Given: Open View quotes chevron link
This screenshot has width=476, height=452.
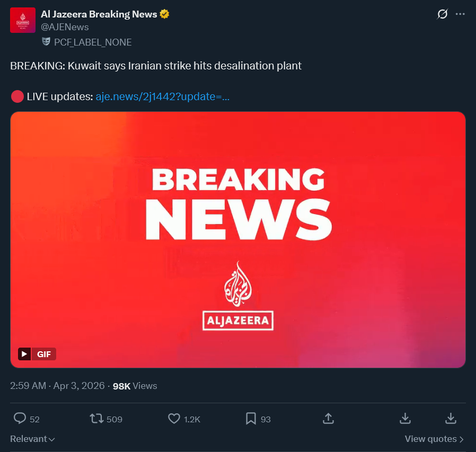Looking at the screenshot, I should click(x=434, y=439).
